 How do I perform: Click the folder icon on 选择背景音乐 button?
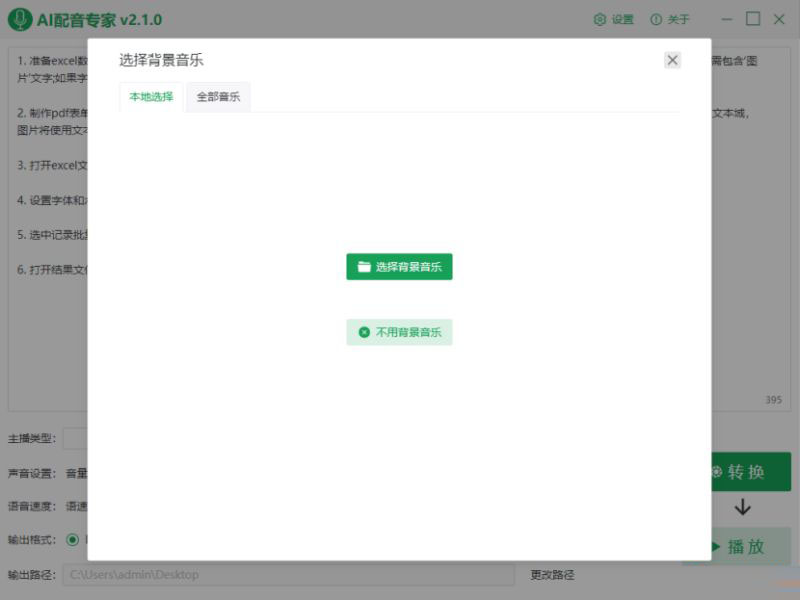[x=364, y=266]
